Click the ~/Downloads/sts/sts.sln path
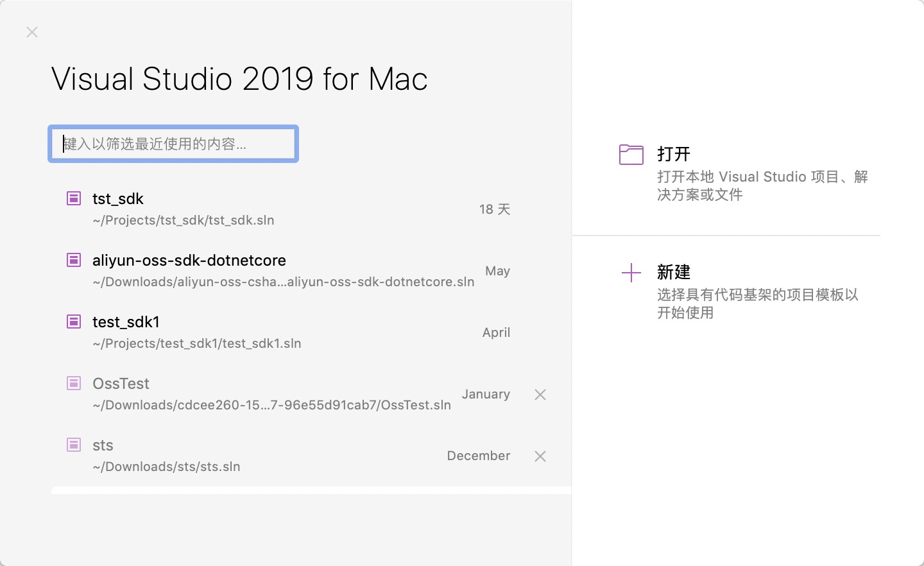The image size is (924, 566). pos(167,467)
